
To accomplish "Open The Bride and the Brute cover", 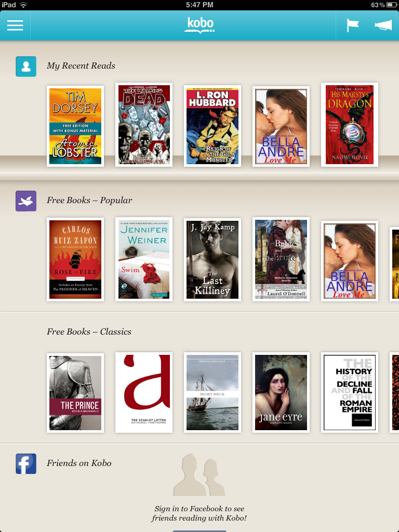I will 281,259.
